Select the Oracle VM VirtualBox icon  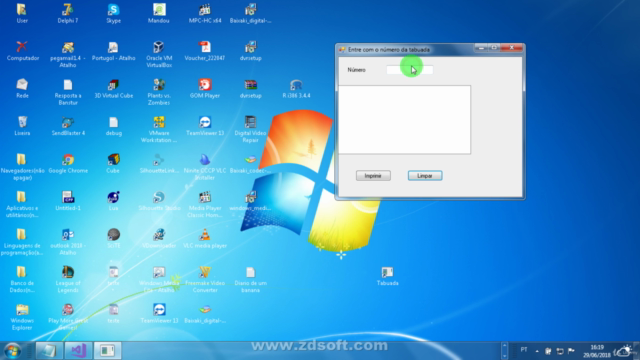(159, 54)
